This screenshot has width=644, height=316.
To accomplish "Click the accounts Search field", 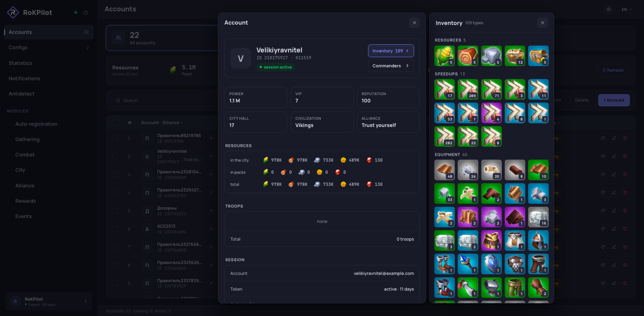I will 165,100.
